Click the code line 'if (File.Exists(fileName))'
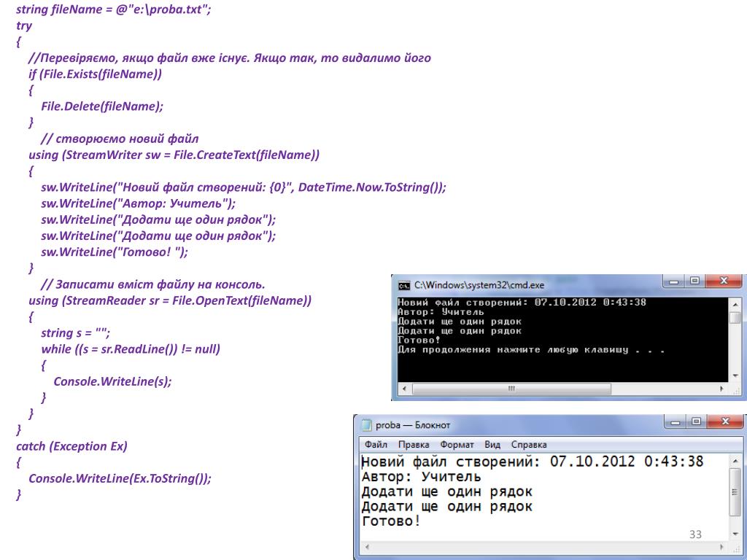The height and width of the screenshot is (560, 747). 96,74
